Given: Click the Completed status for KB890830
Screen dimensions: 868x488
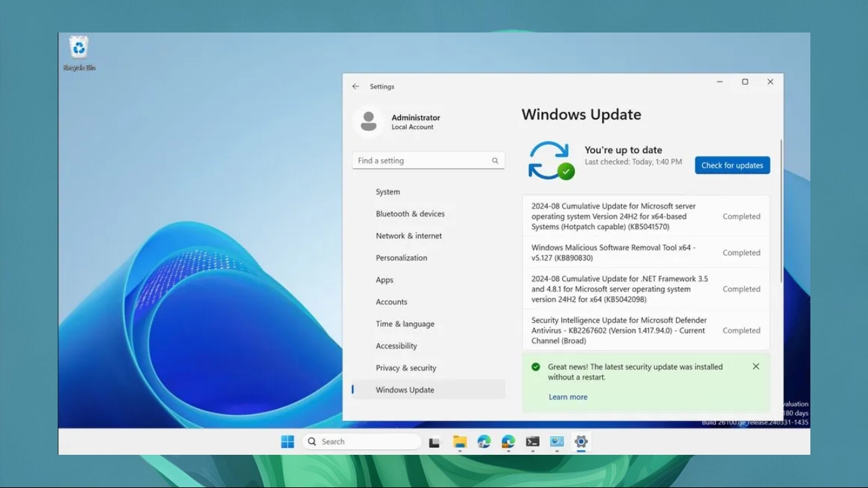Looking at the screenshot, I should [741, 253].
